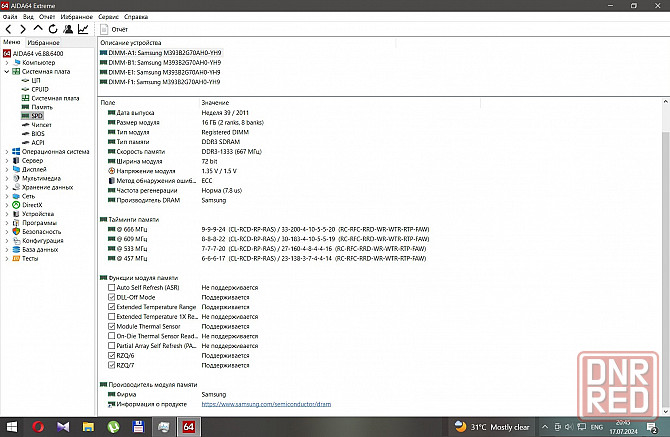670x437 pixels.
Task: Click the AIDA64 taskbar icon
Action: click(188, 427)
